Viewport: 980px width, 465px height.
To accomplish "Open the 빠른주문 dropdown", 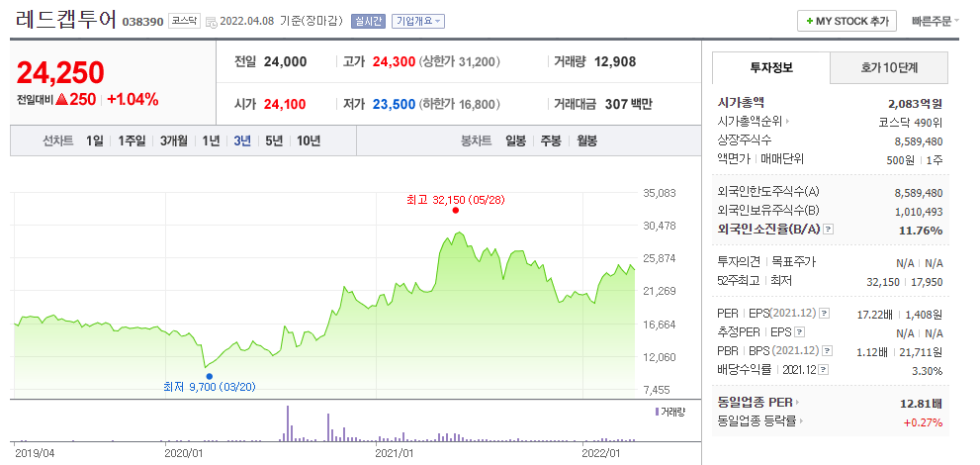I will click(x=935, y=21).
